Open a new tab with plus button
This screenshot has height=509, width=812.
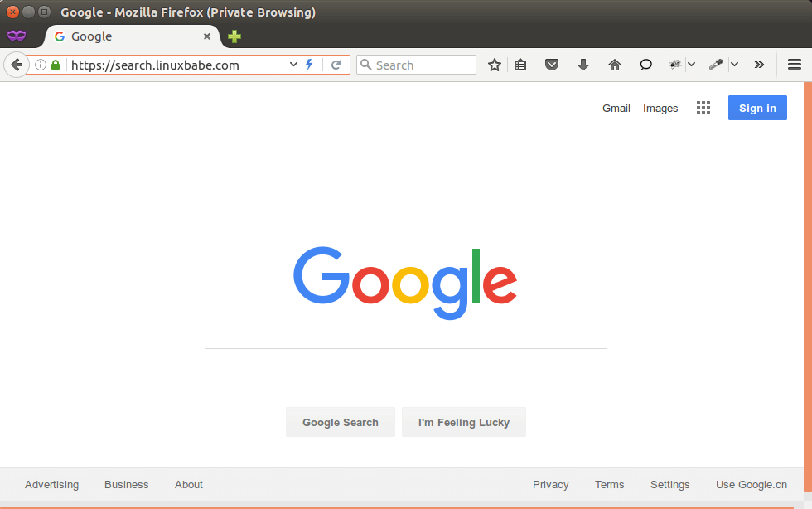(x=234, y=36)
